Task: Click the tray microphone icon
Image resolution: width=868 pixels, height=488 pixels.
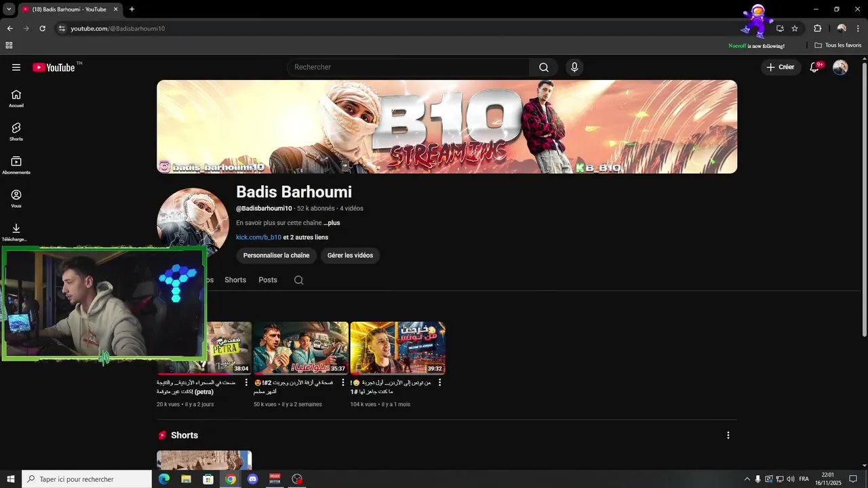Action: click(x=758, y=479)
